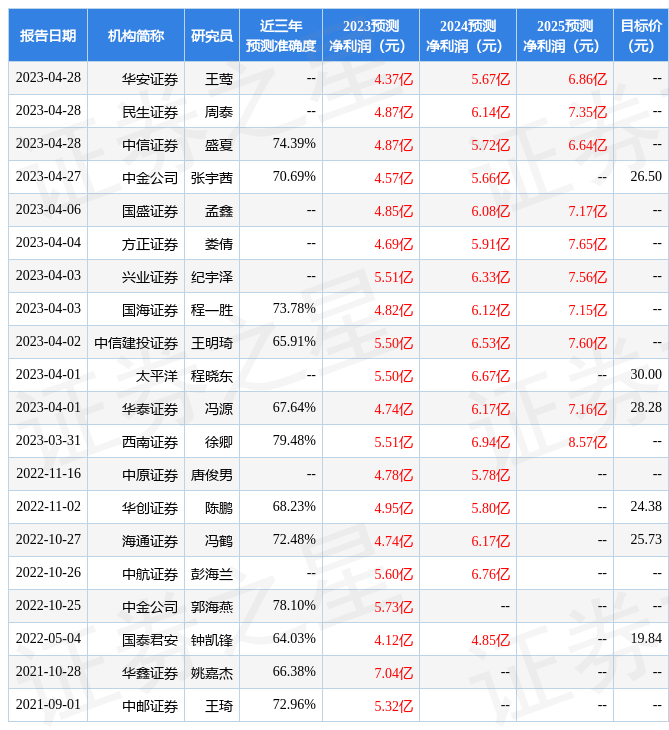Click the 2022-05-04 report date

tap(48, 638)
